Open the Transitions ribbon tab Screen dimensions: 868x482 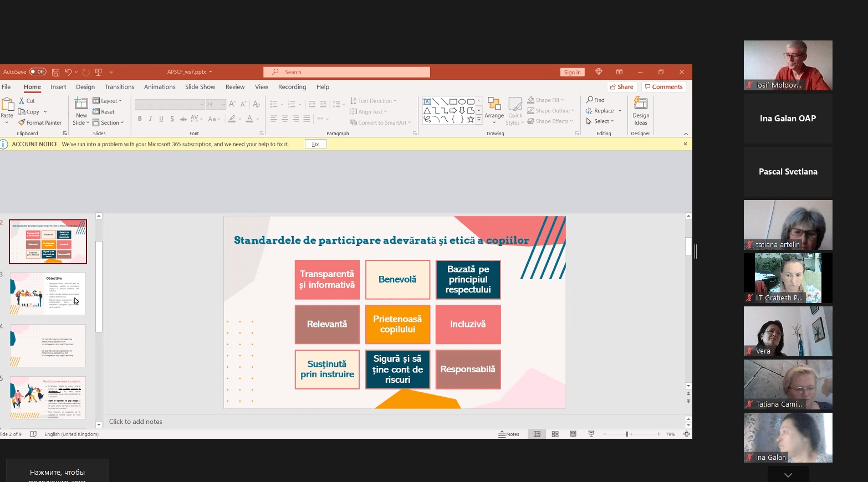pos(119,87)
